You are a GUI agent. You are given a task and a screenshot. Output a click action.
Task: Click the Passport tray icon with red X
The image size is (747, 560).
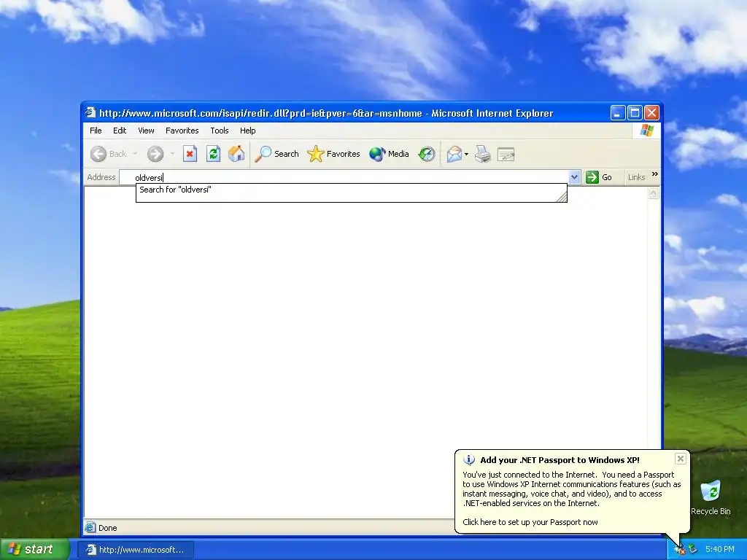click(x=679, y=550)
